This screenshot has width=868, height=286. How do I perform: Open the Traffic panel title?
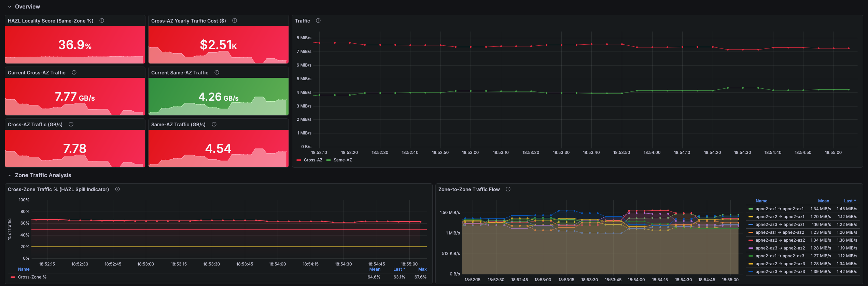[x=303, y=21]
